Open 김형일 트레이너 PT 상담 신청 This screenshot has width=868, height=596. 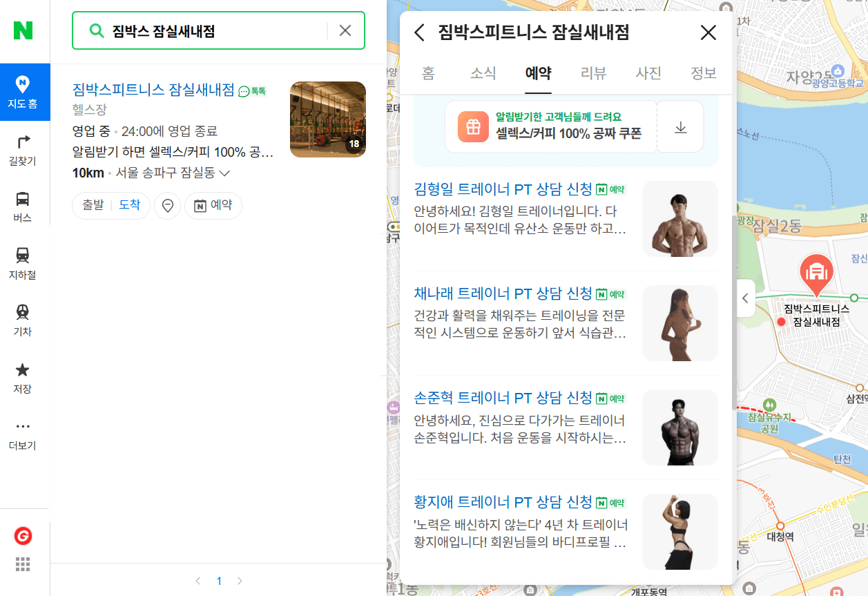coord(503,189)
